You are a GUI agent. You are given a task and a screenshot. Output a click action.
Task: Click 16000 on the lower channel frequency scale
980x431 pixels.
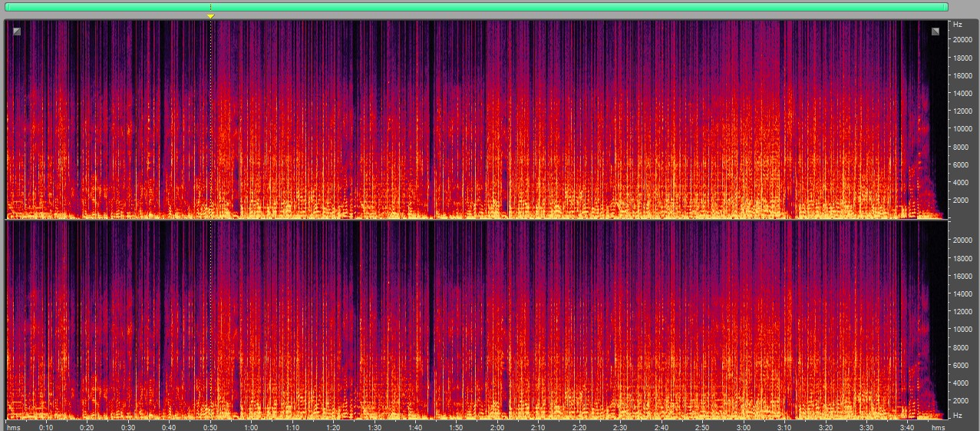(963, 276)
